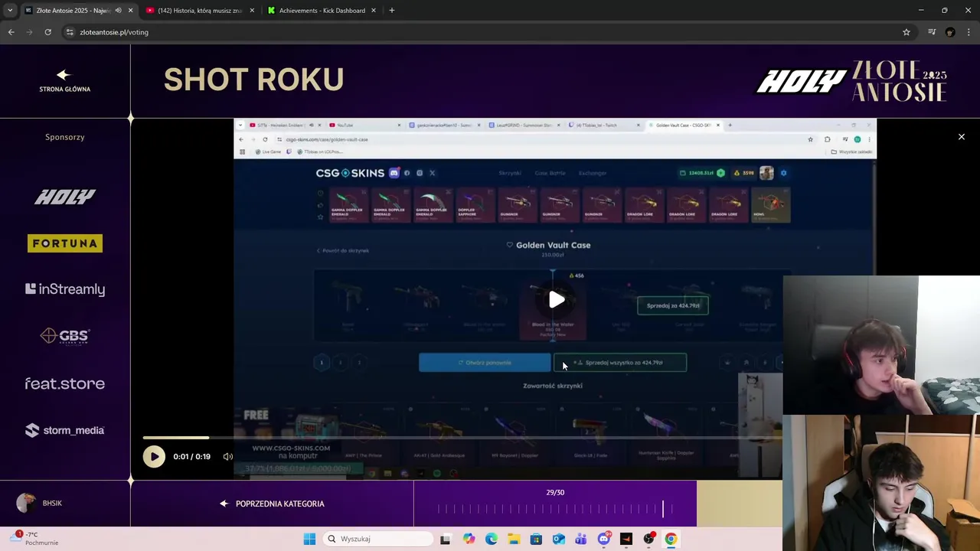Open the storm_media sponsor logo
980x551 pixels.
65,430
